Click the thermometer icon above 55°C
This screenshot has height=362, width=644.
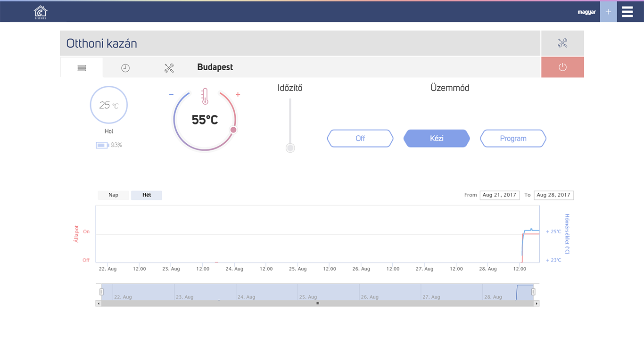(205, 97)
